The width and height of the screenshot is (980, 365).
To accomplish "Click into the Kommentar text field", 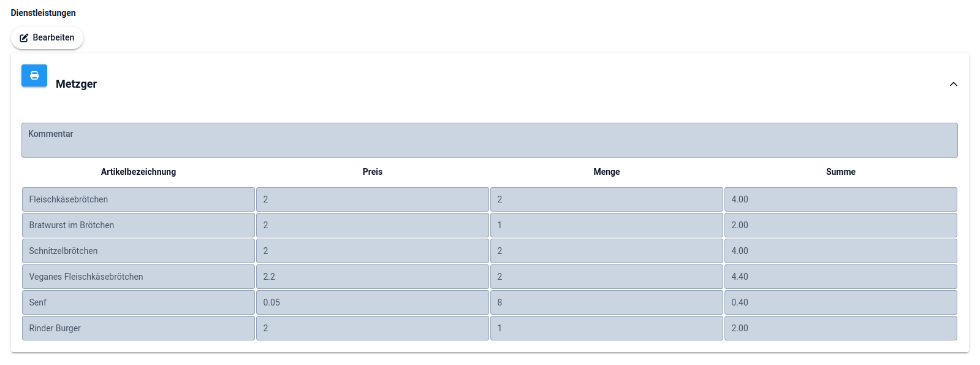I will point(489,140).
